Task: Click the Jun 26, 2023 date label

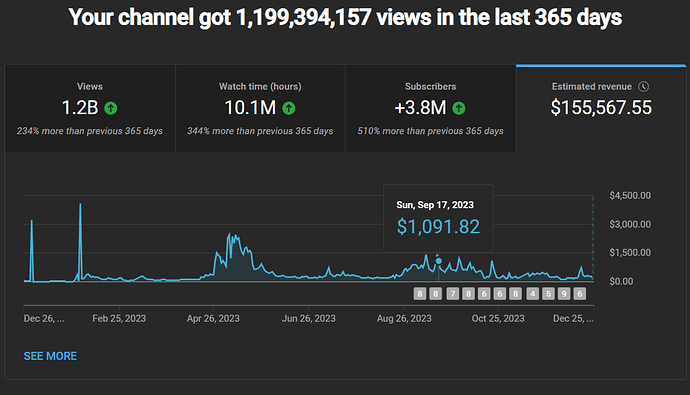Action: coord(308,318)
